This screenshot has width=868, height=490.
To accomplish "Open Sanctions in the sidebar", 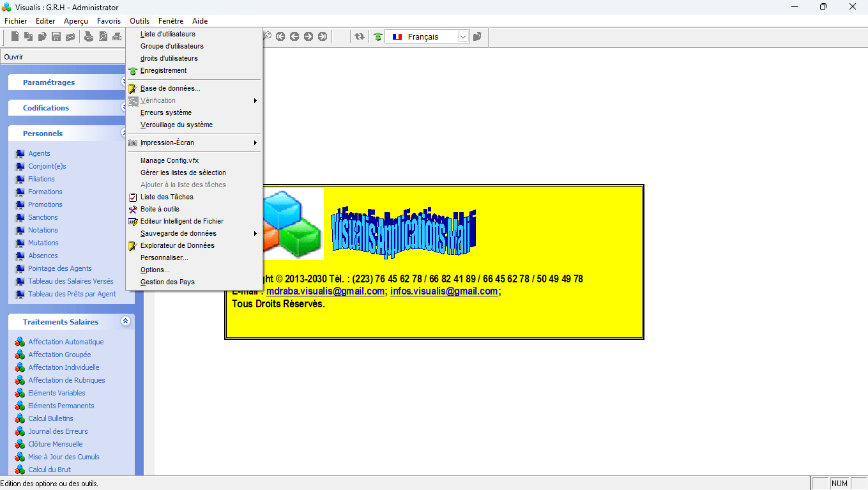I will (x=43, y=217).
